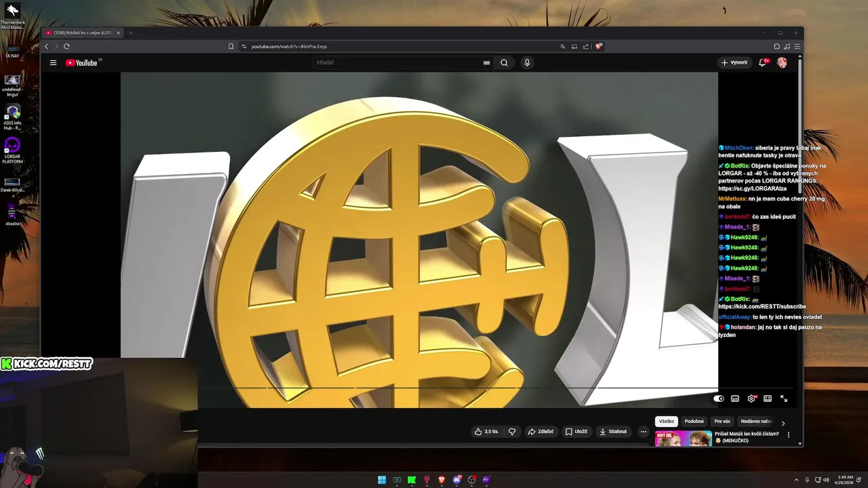The width and height of the screenshot is (868, 488).
Task: Select the YouTube video browser tab
Action: [x=82, y=33]
